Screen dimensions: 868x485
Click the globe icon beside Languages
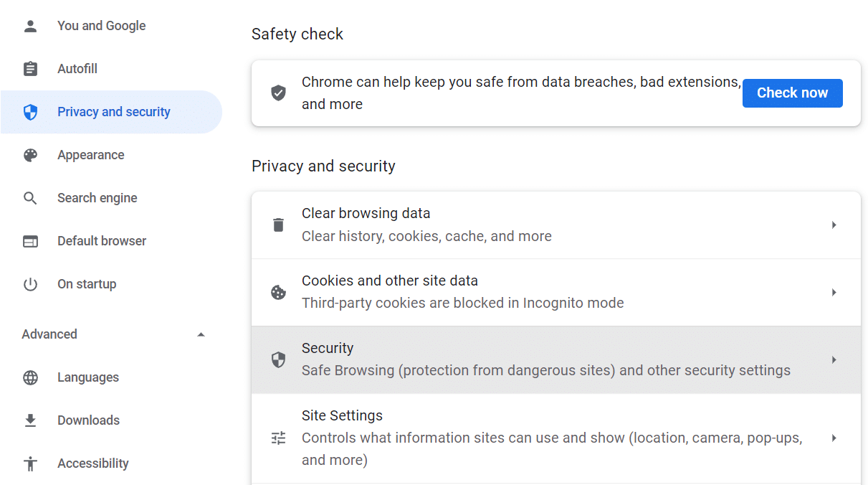point(30,377)
